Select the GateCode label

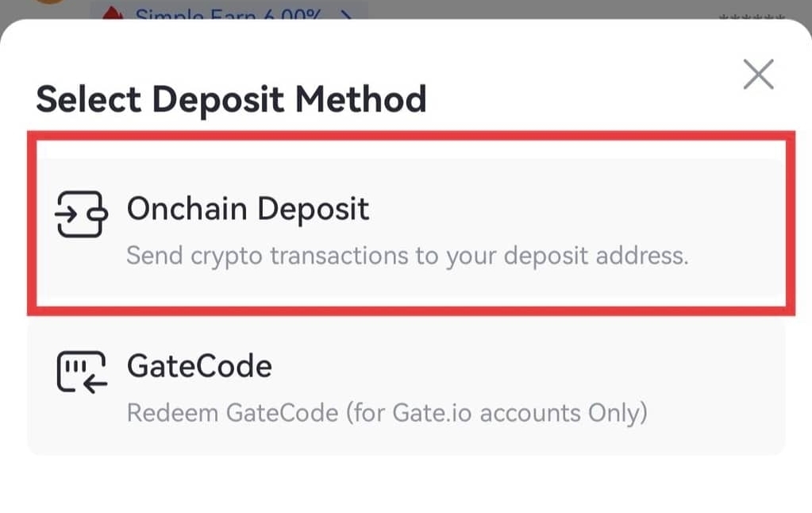coord(199,366)
